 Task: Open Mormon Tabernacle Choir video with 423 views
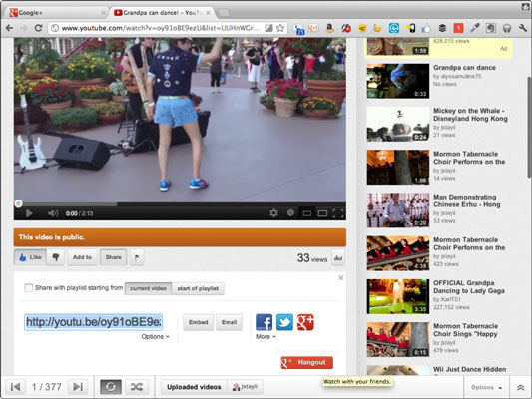coord(469,243)
